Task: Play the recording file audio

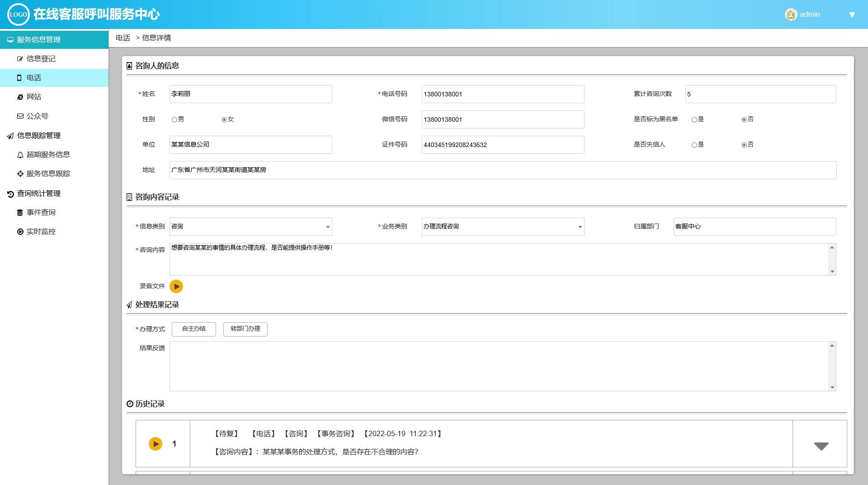Action: click(176, 286)
